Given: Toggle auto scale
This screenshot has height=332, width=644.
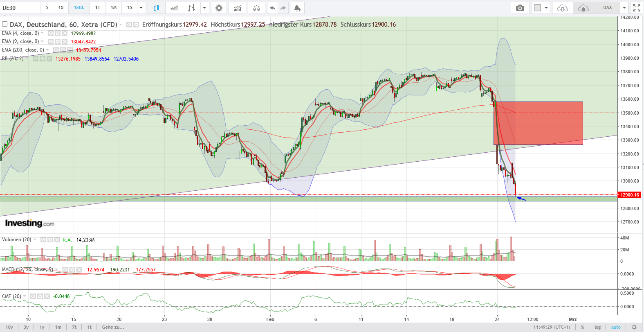Looking at the screenshot, I should click(616, 327).
